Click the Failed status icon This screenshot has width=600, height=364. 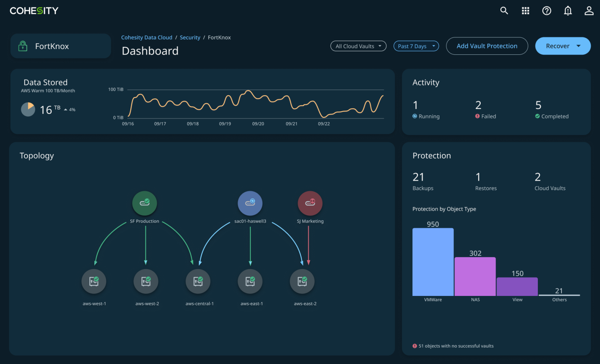[x=477, y=116]
